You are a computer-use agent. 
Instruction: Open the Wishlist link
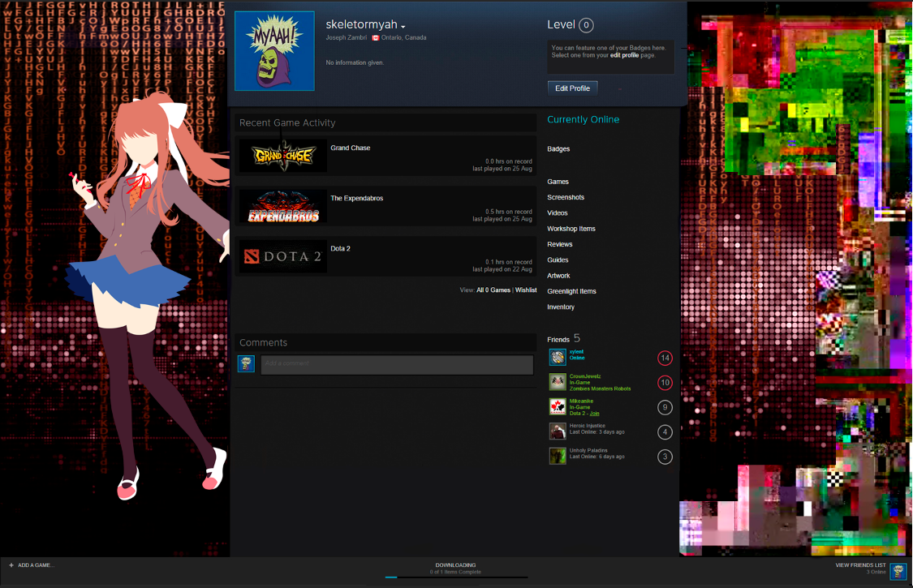tap(526, 290)
